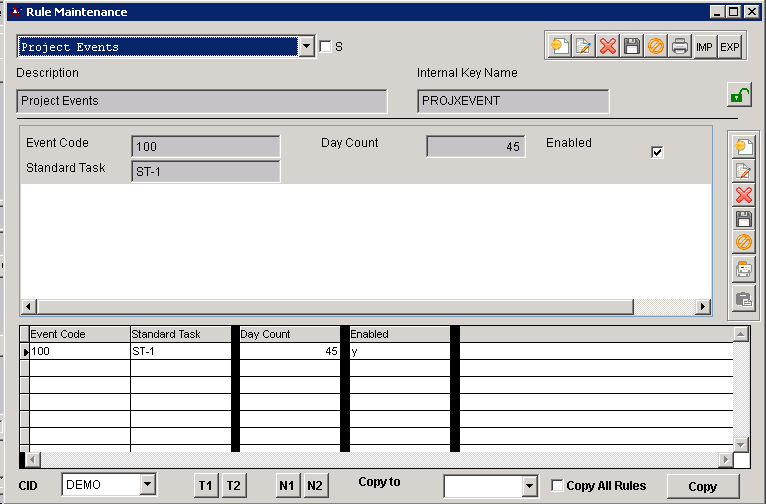Select grid row with Event Code 100

pos(80,351)
